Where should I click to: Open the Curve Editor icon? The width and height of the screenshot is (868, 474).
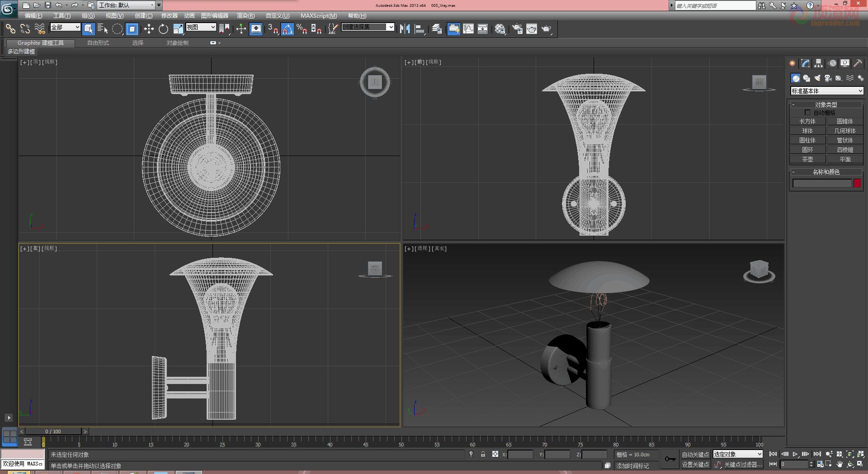[468, 29]
